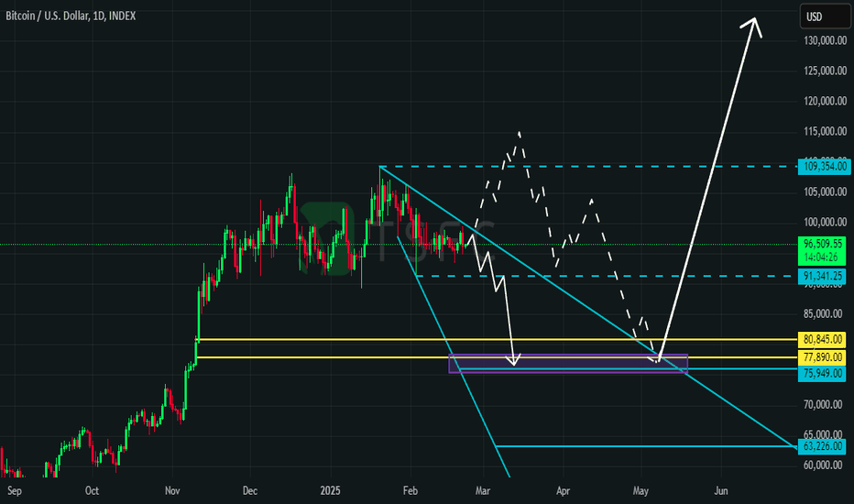Click the USD currency button
Viewport: 854px width, 504px height.
[825, 16]
